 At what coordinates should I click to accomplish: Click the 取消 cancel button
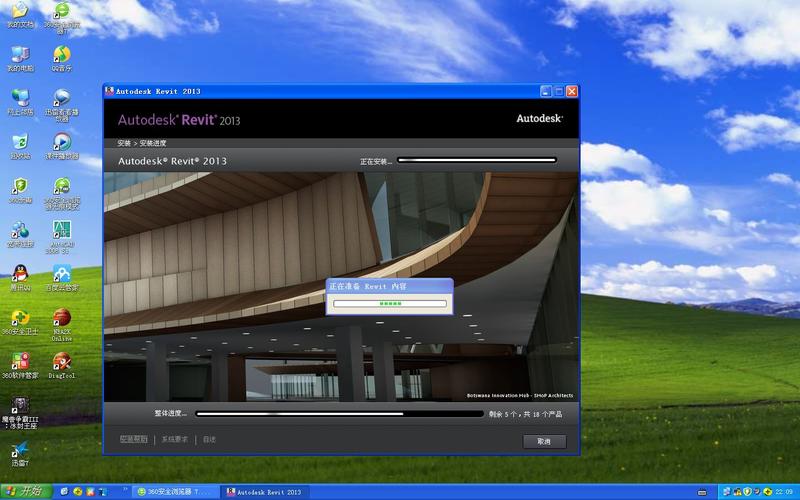pos(544,441)
